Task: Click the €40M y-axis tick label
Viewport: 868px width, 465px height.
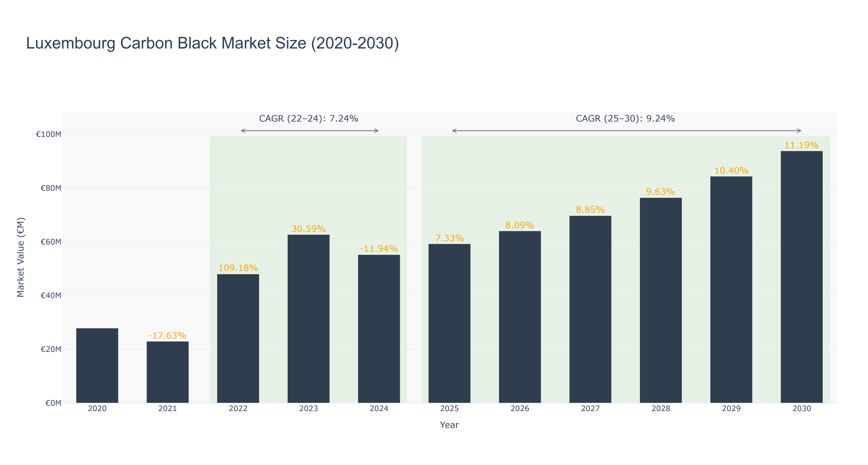Action: [x=51, y=296]
